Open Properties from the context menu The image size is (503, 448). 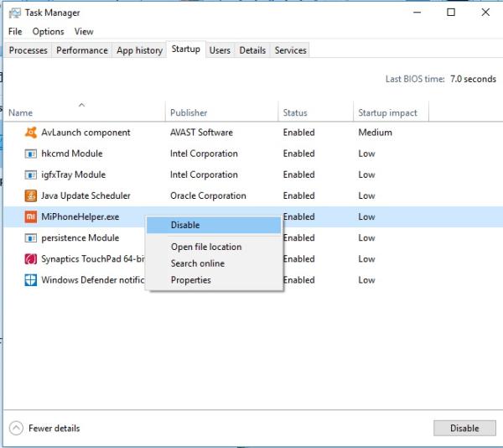tap(191, 280)
